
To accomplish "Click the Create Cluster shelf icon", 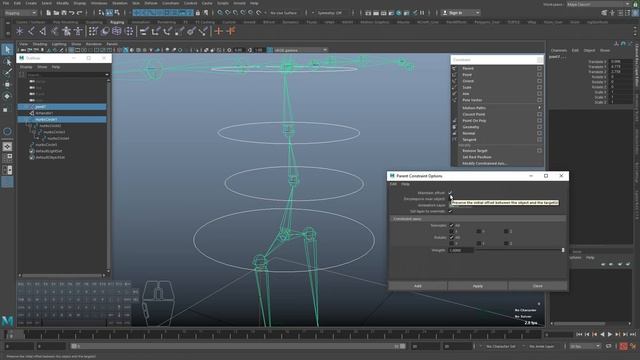I will point(129,31).
